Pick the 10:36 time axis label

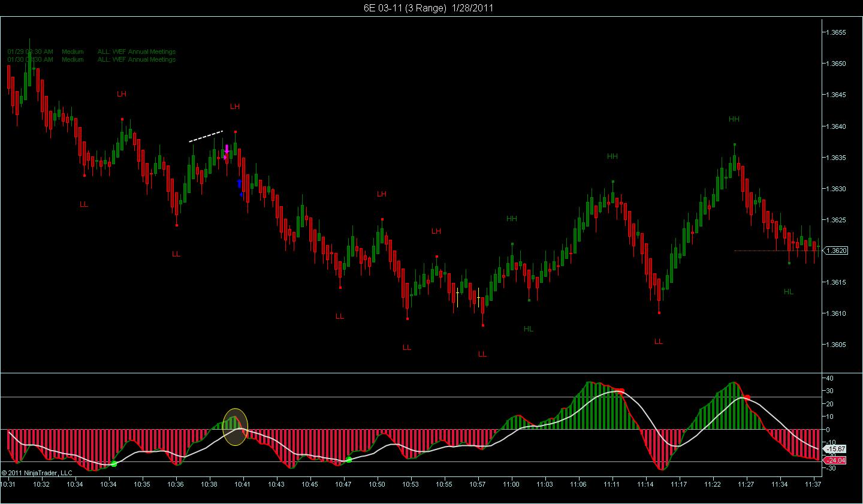[x=176, y=484]
